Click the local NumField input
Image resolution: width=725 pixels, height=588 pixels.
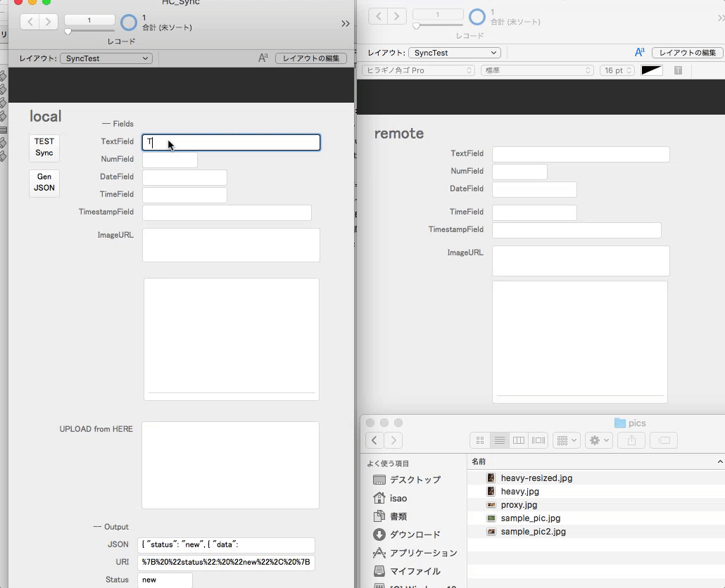(x=170, y=160)
